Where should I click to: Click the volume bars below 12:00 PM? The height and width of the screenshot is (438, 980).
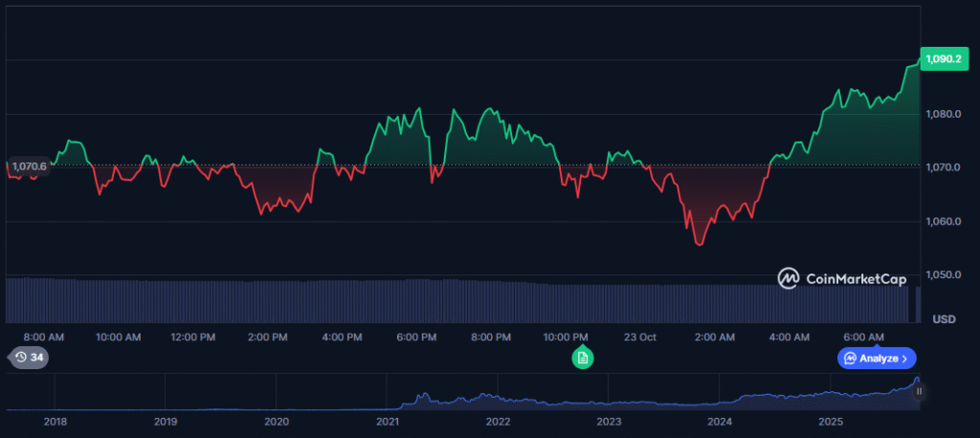[192, 300]
